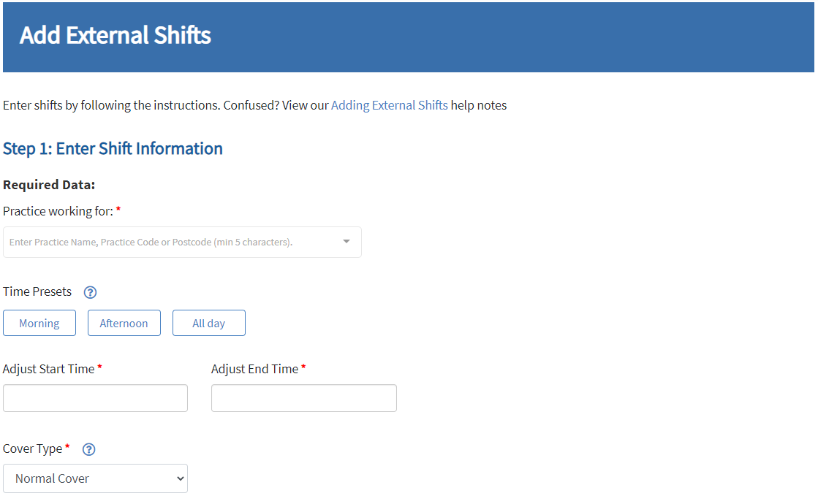
Task: Click the Cover Type help question-mark icon
Action: click(x=89, y=450)
